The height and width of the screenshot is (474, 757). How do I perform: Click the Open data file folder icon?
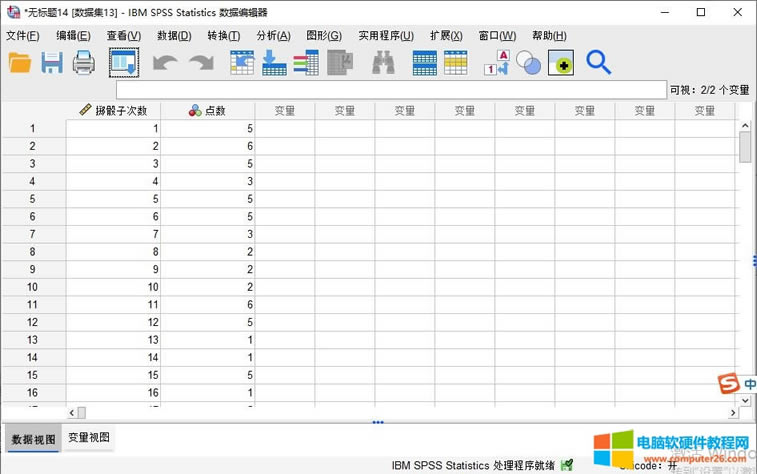pos(20,63)
